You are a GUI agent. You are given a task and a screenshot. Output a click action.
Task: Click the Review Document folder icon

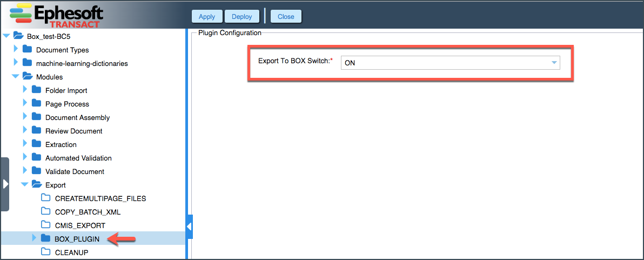[x=37, y=131]
